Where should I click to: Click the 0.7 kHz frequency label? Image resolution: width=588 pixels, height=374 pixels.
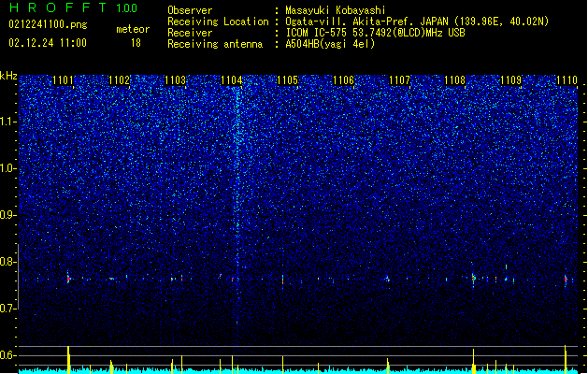coord(8,309)
